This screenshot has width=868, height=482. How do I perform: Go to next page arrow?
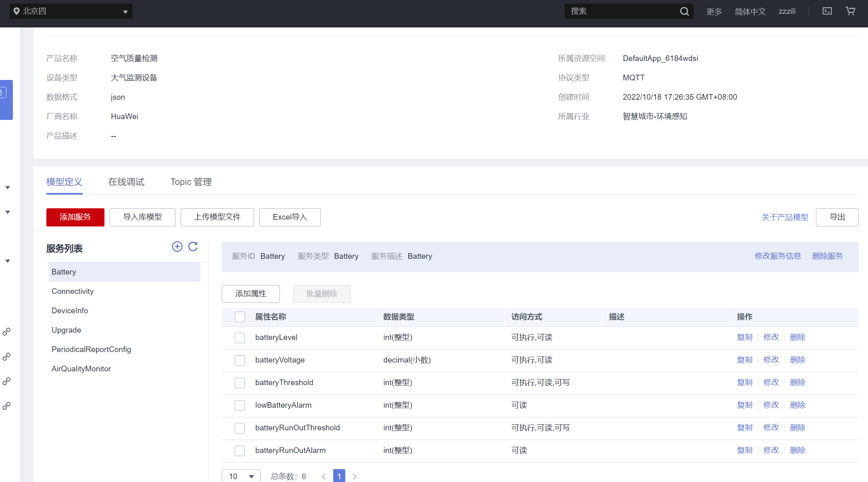coord(355,476)
